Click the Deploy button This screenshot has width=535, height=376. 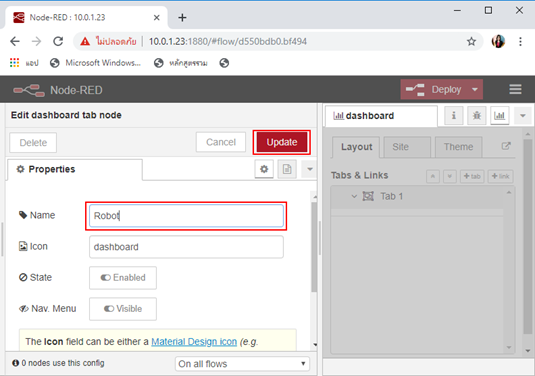(x=435, y=89)
